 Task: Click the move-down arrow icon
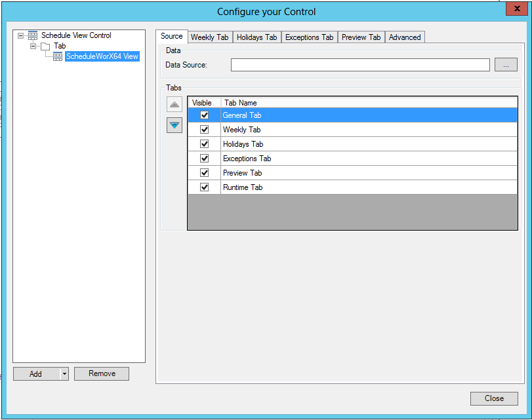174,125
